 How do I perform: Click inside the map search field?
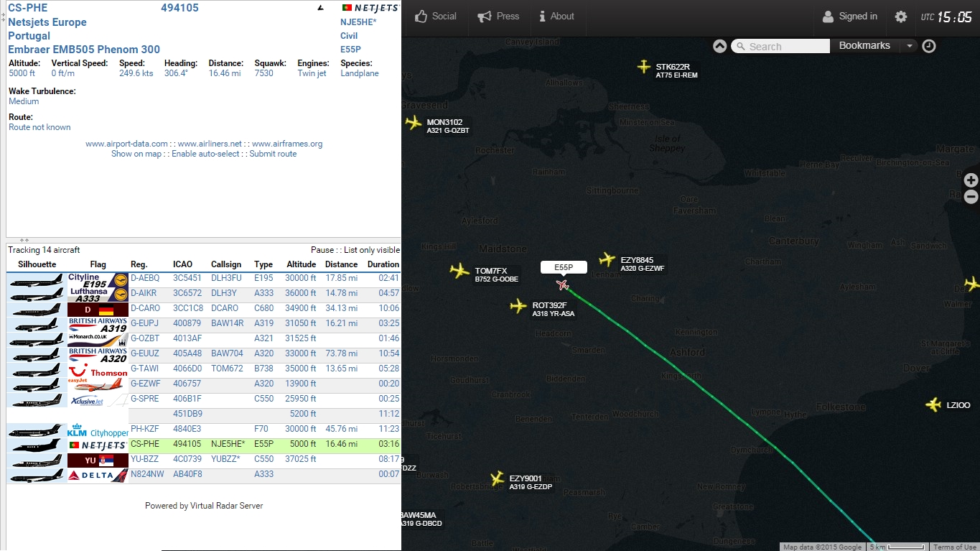tap(783, 46)
